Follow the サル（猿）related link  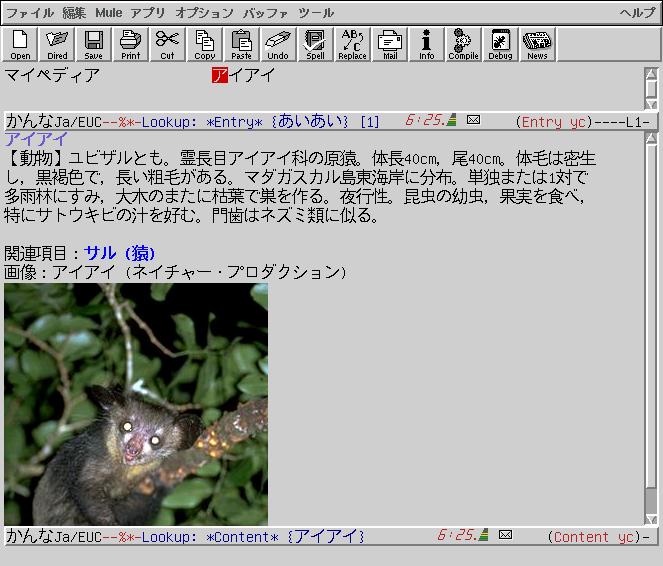[119, 253]
